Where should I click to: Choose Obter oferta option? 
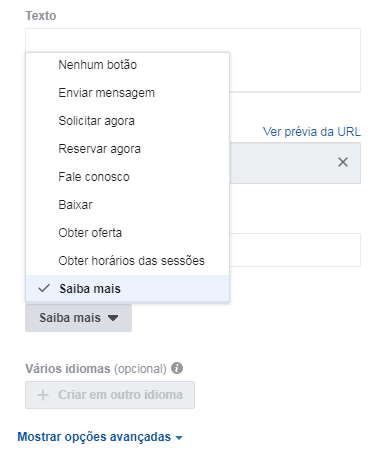point(127,233)
